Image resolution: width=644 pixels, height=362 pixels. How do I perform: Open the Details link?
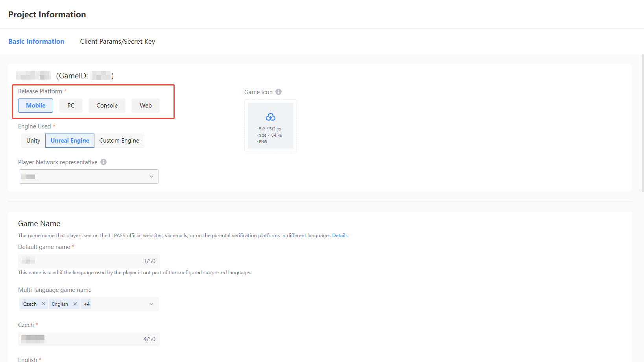tap(340, 236)
